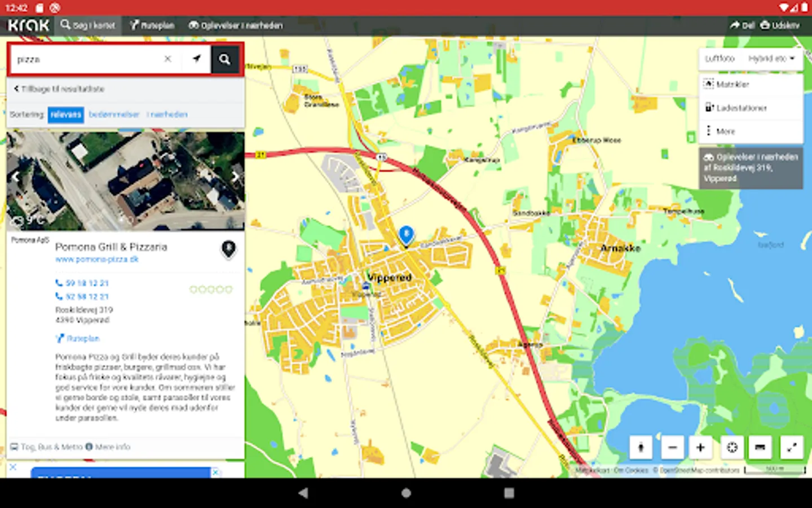Click the Android recent apps button
Screen dimensions: 812x508
[x=509, y=493]
